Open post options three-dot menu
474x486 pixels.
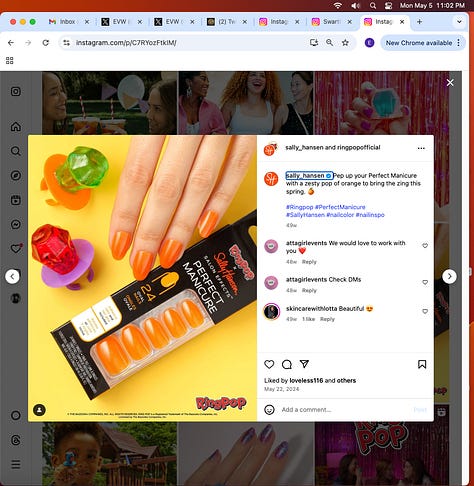coord(421,148)
